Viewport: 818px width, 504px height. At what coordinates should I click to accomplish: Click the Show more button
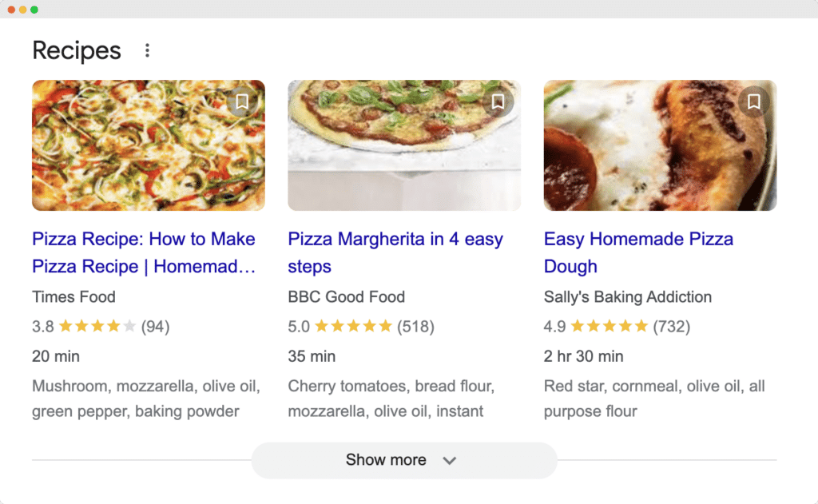403,460
